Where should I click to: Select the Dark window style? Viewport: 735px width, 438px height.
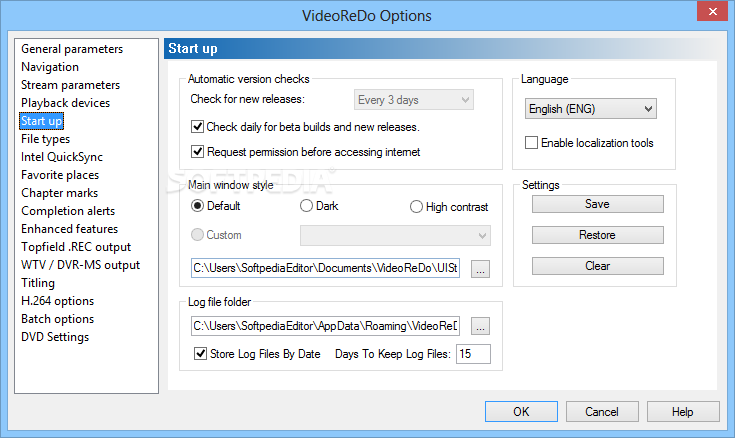306,206
